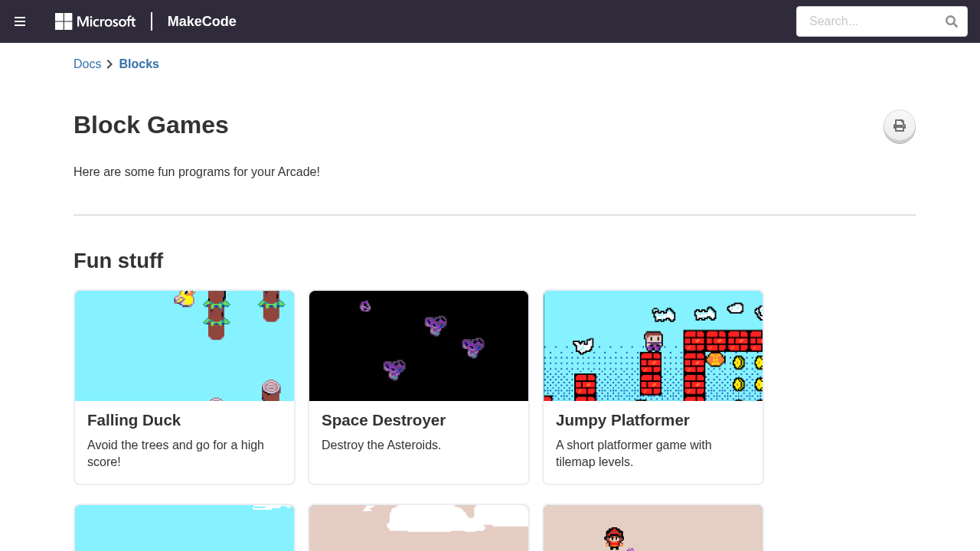Screen dimensions: 980x551
Task: Open the Falling Duck thumbnail
Action: tap(185, 346)
